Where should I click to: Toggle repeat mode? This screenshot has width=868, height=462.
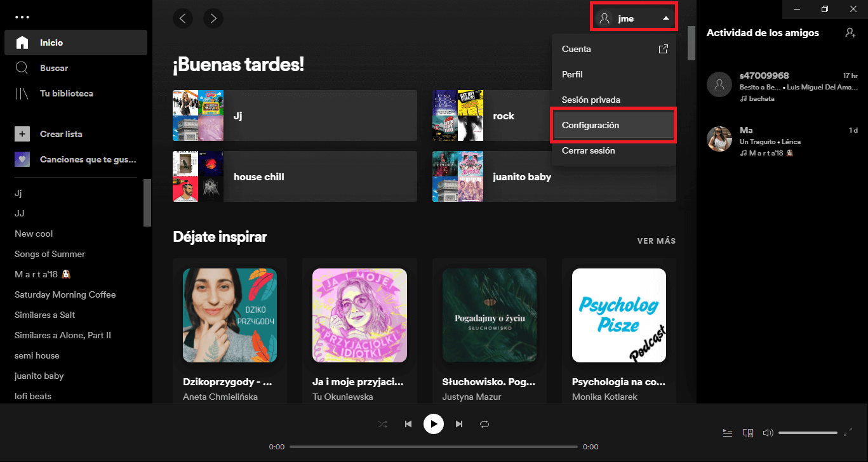click(x=484, y=424)
